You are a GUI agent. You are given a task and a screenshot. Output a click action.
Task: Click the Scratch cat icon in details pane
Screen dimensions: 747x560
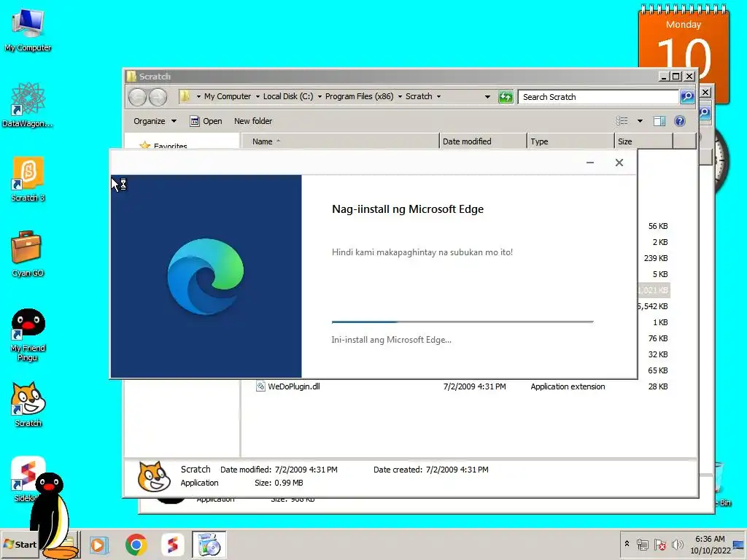[x=153, y=476]
